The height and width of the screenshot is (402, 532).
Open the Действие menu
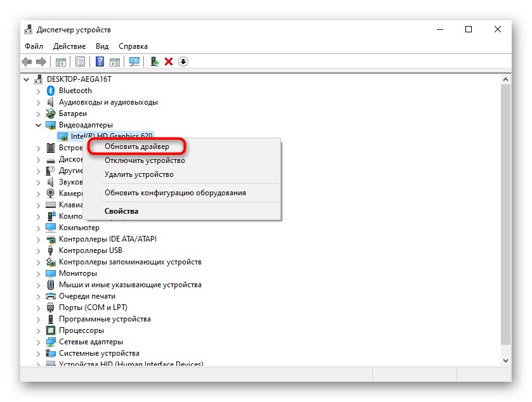coord(69,46)
